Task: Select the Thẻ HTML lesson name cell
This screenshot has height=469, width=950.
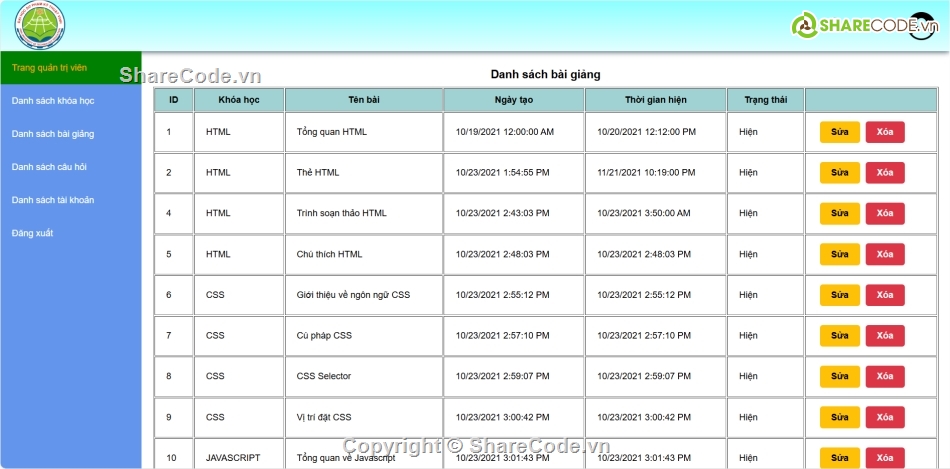Action: pos(364,173)
